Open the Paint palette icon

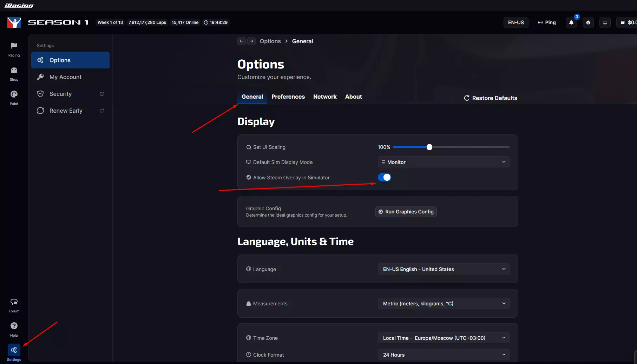pos(14,95)
